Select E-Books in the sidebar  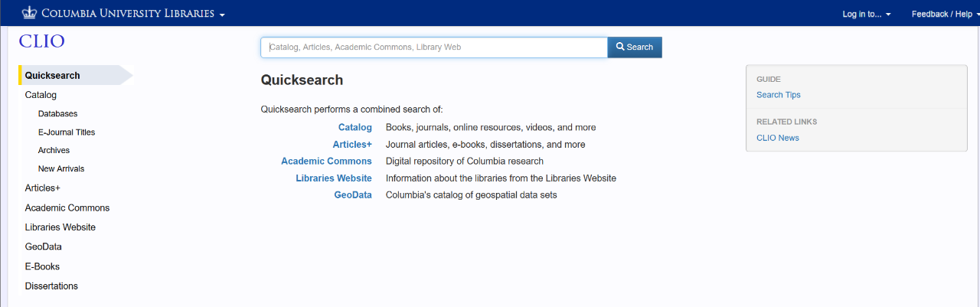[x=42, y=266]
